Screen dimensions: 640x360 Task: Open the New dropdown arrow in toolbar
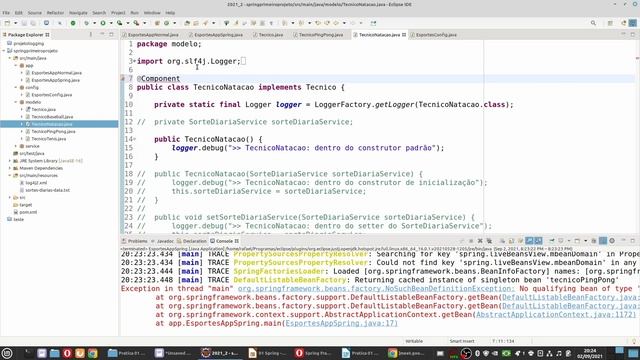(15, 23)
